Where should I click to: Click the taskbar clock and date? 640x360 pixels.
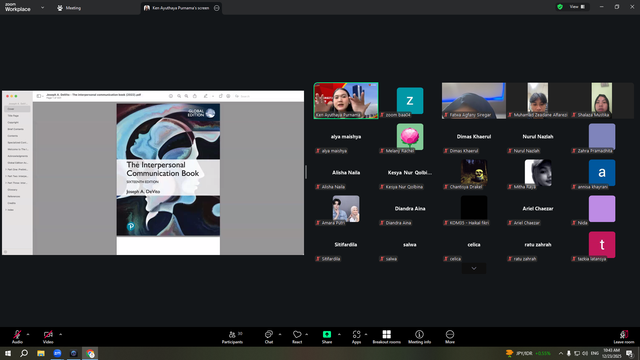(x=611, y=353)
